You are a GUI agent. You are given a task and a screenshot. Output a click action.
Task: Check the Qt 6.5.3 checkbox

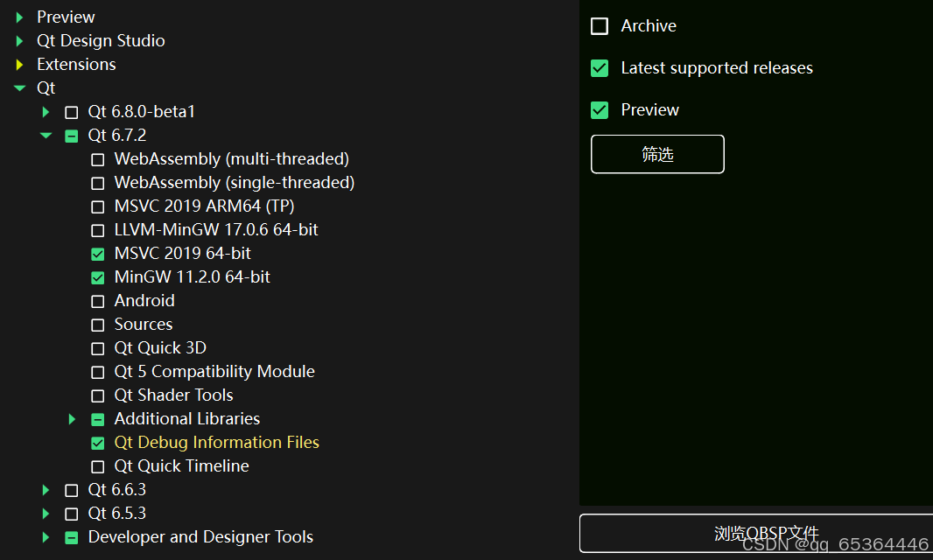72,514
